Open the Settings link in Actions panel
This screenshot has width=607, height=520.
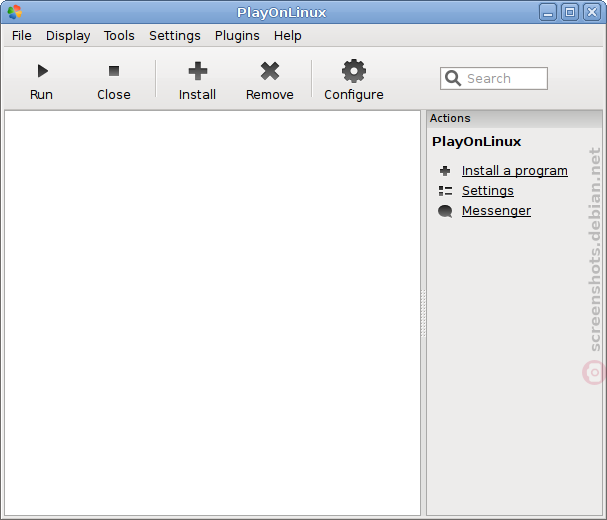coord(488,191)
